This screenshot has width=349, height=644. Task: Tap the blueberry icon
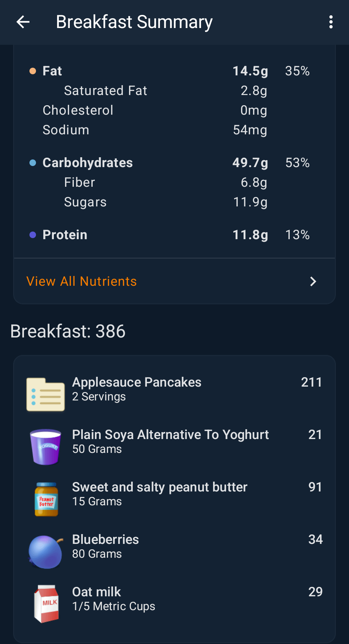45,552
